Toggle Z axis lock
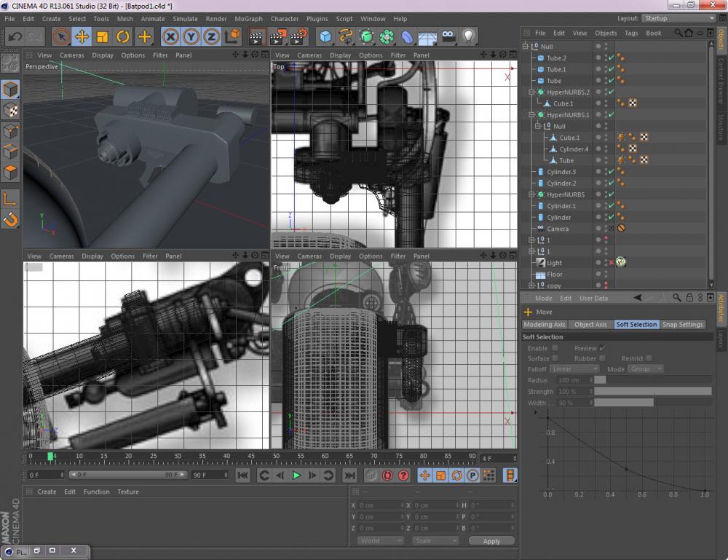This screenshot has width=728, height=560. (211, 36)
